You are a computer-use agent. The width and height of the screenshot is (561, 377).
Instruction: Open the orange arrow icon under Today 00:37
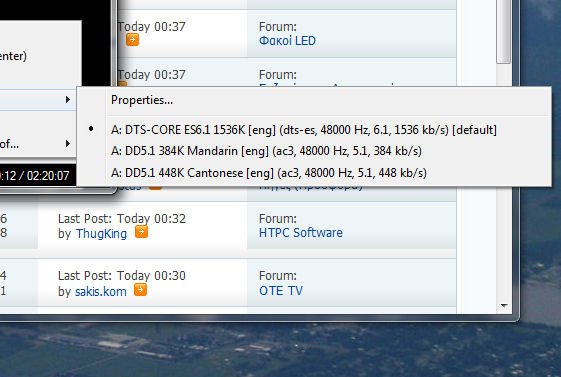point(132,39)
